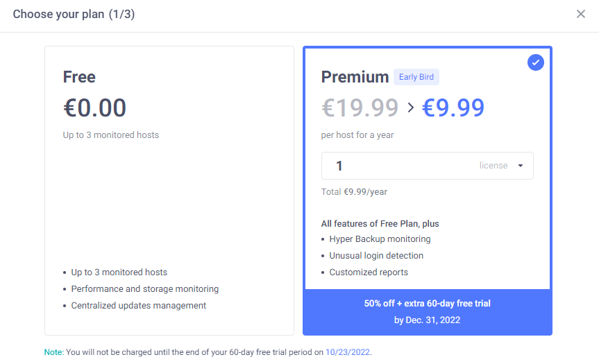
Task: Click Performance and storage monitoring item
Action: 144,289
